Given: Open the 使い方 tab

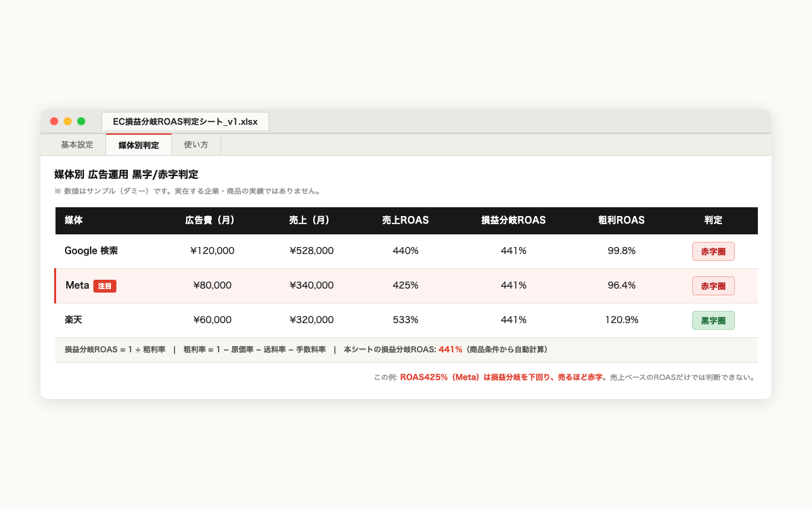Looking at the screenshot, I should (x=196, y=145).
